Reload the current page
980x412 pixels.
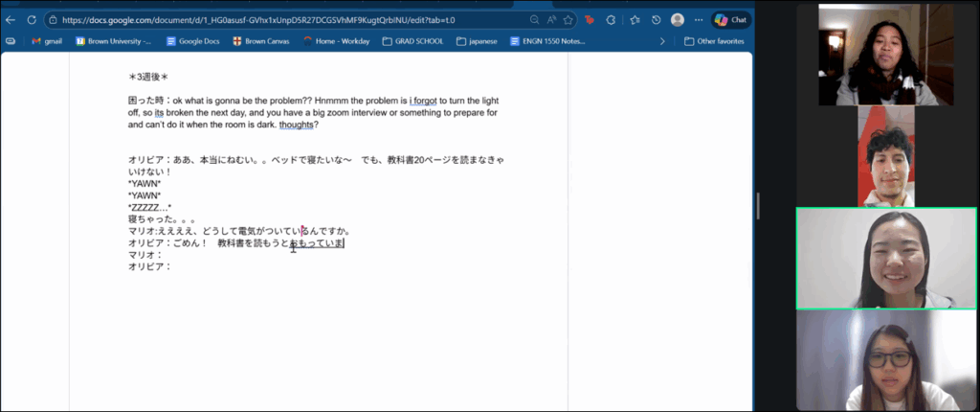pos(32,19)
